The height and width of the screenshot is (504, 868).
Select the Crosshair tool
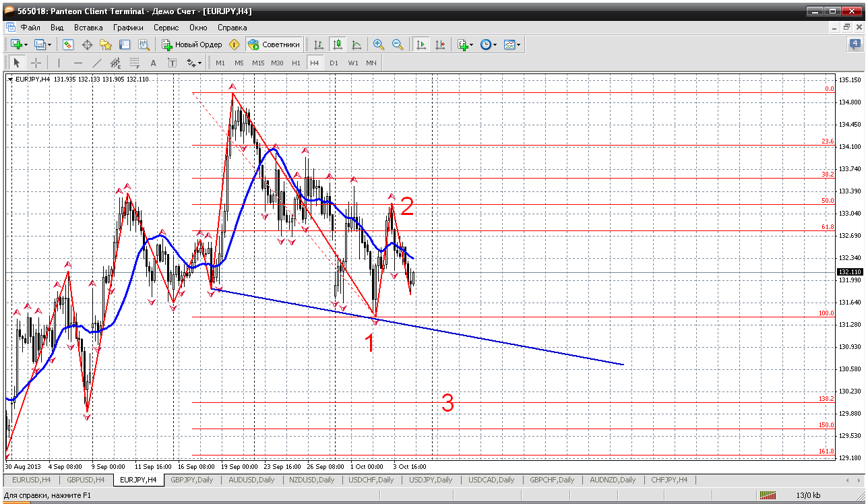36,63
